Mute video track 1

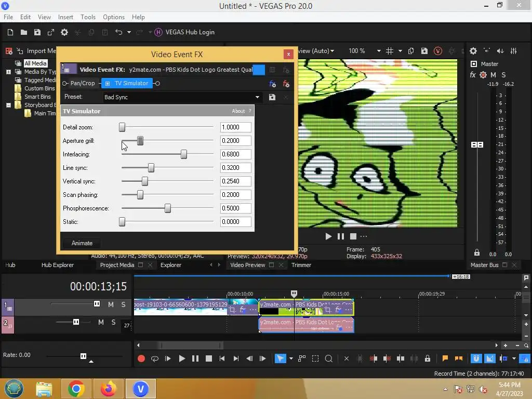(x=111, y=304)
